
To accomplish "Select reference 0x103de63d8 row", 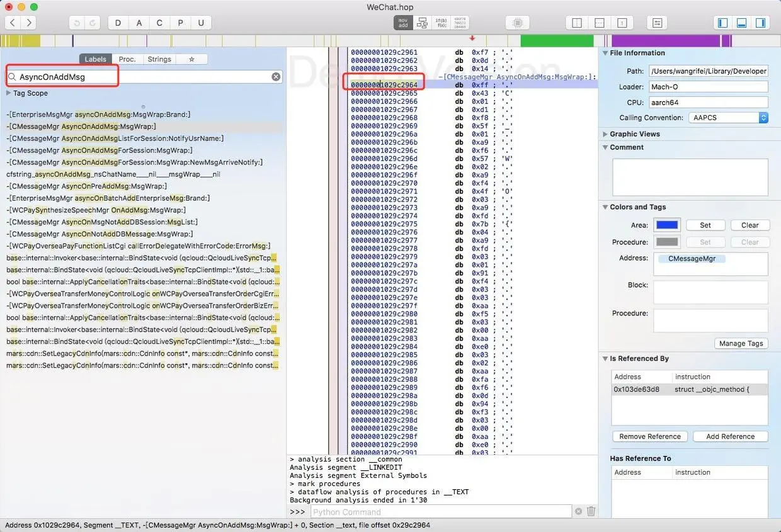I will tap(690, 390).
